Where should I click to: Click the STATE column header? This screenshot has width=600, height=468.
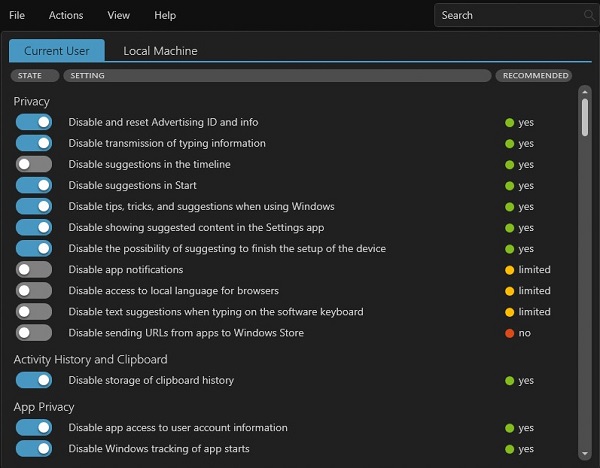[35, 75]
